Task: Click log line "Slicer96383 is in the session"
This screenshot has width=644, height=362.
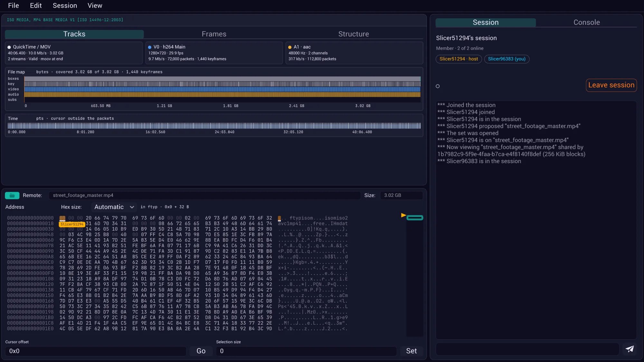Action: [479, 161]
